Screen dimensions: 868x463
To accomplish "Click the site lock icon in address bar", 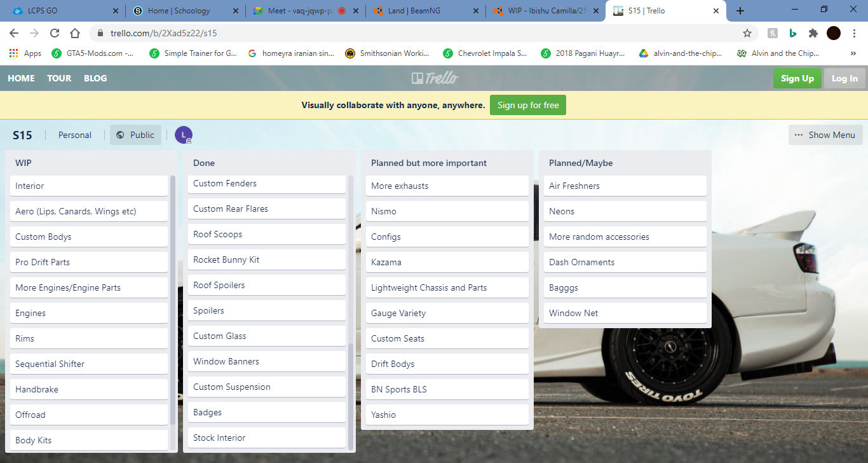I will pyautogui.click(x=100, y=33).
